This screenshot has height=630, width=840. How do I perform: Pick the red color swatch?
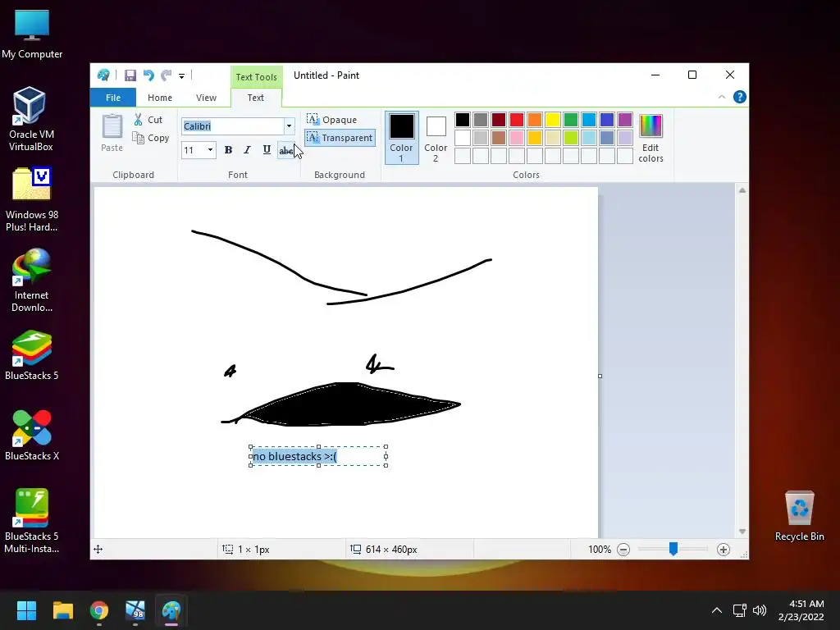pos(517,120)
